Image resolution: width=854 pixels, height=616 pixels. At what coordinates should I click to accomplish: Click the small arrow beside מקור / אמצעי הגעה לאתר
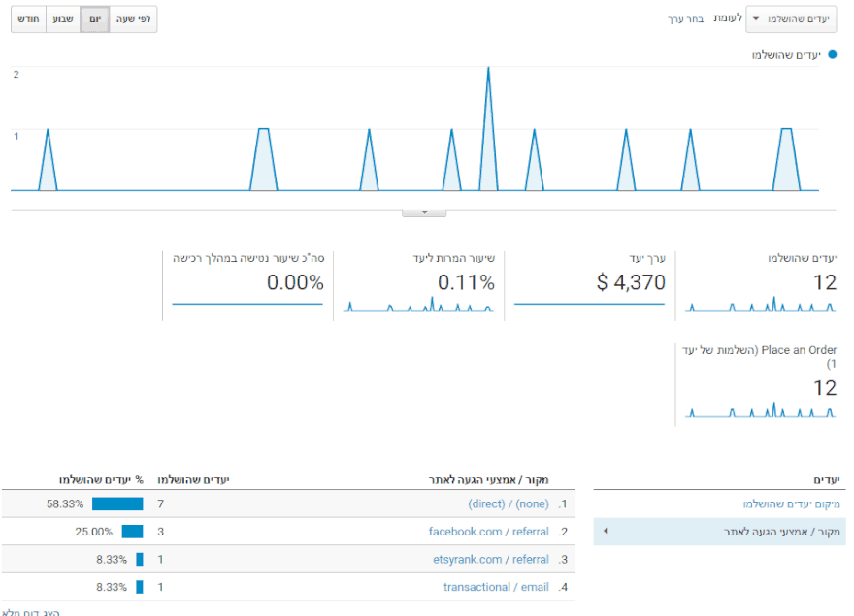606,532
